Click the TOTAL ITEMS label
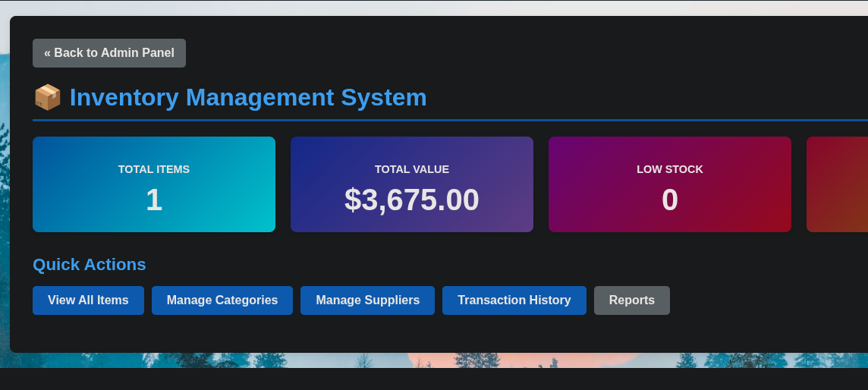 point(154,169)
